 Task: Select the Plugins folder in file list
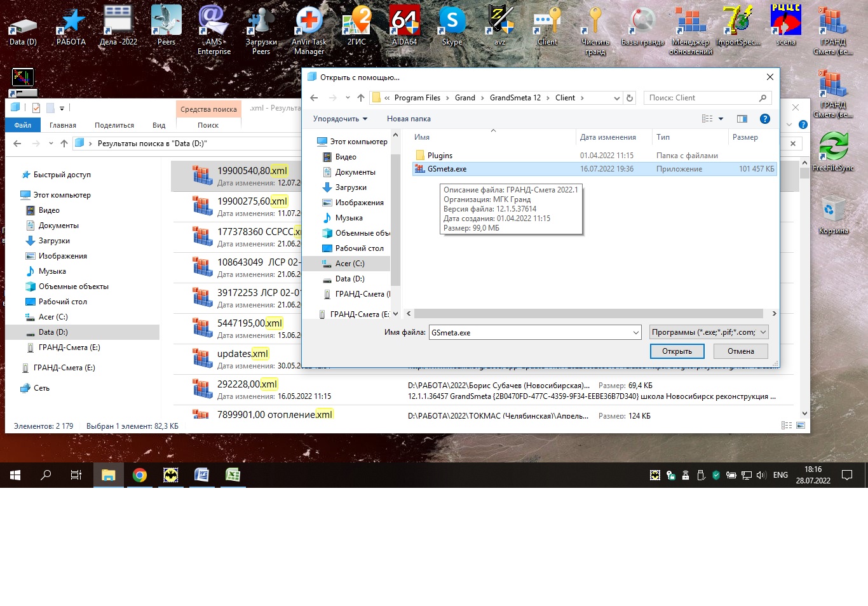pos(440,156)
